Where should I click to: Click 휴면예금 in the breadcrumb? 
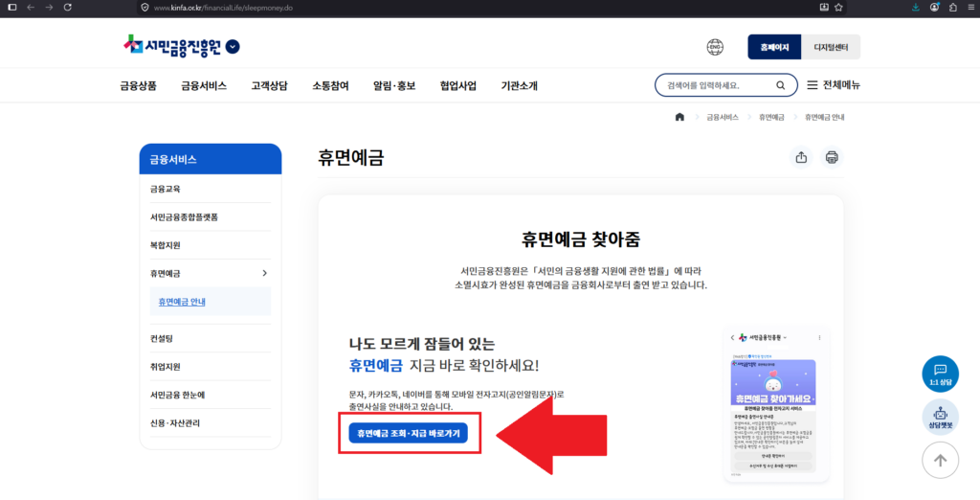click(x=771, y=117)
